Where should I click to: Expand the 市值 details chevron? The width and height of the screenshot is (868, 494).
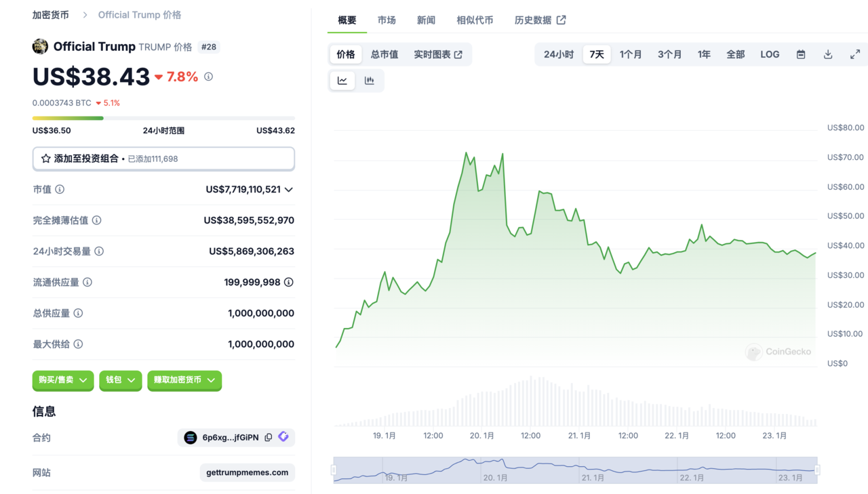289,190
